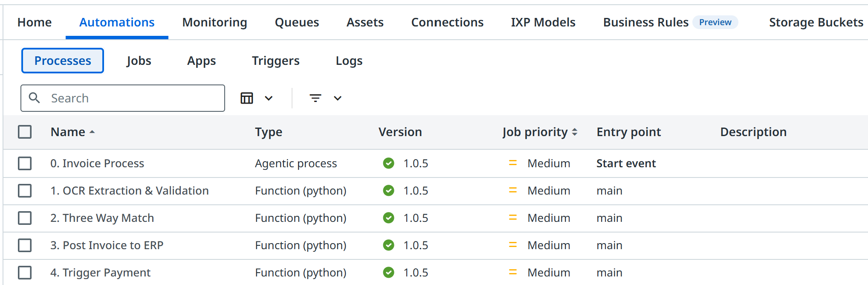The width and height of the screenshot is (868, 285).
Task: Open 2. Three Way Match process
Action: pyautogui.click(x=102, y=218)
